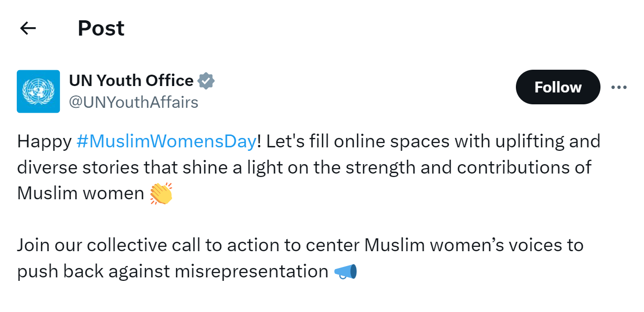Click the "Post" page heading
This screenshot has width=644, height=312.
[101, 29]
